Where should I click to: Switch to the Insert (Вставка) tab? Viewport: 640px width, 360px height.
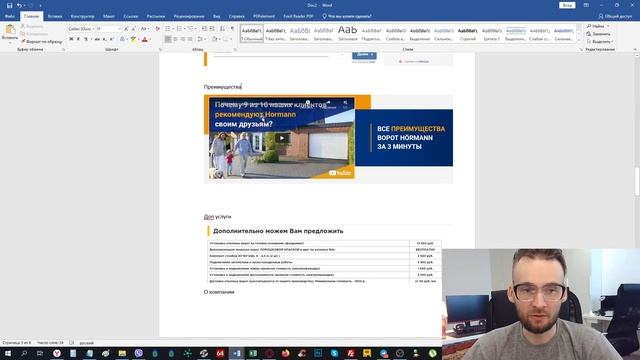55,16
